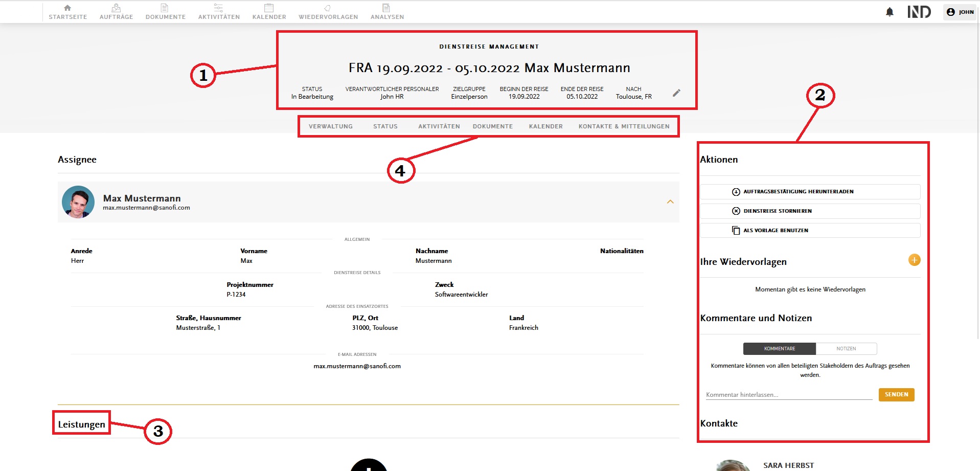The height and width of the screenshot is (471, 980).
Task: Open the JOHN user account menu
Action: pyautogui.click(x=960, y=12)
